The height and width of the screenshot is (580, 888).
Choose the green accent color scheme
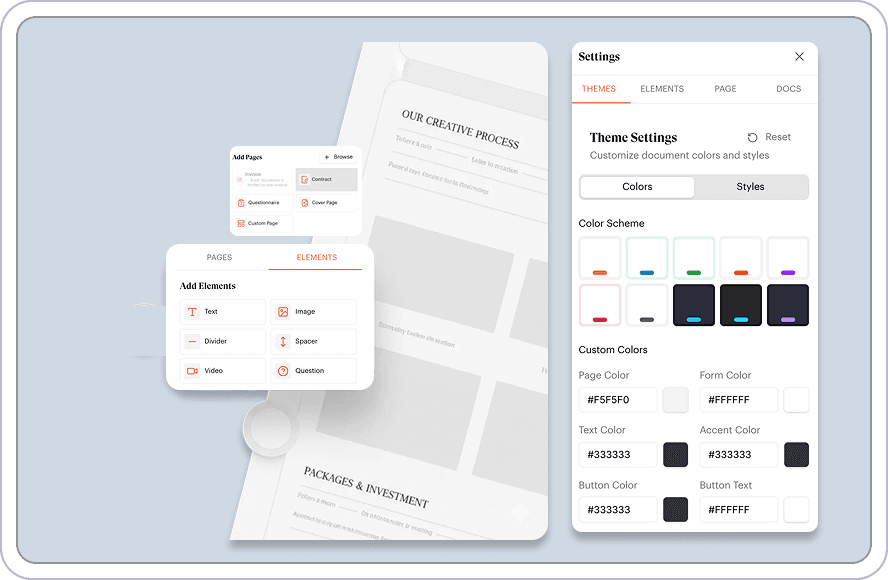click(x=693, y=258)
